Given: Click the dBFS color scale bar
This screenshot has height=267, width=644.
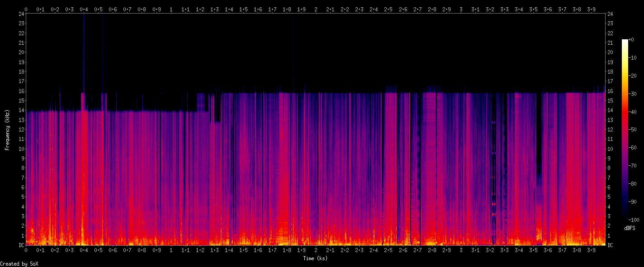Looking at the screenshot, I should pos(625,130).
